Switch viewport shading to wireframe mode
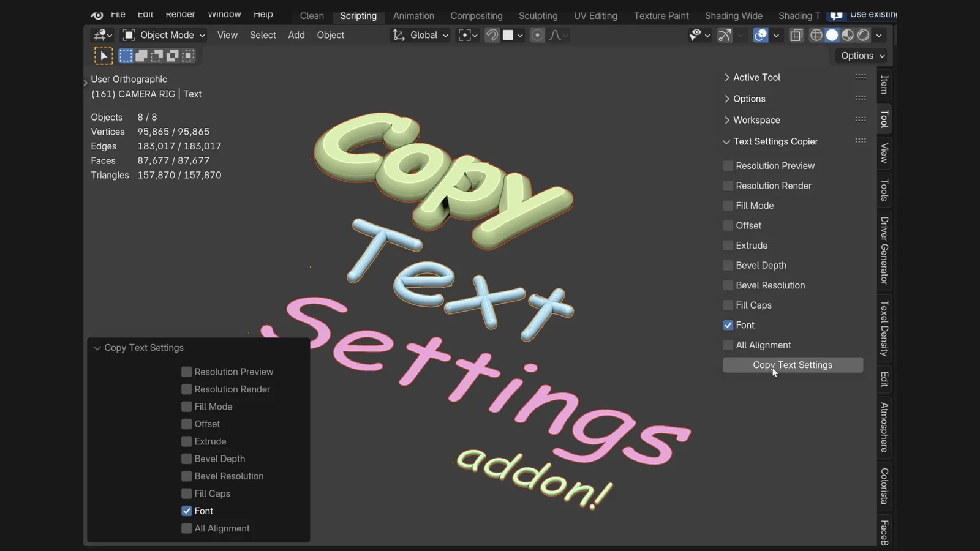The width and height of the screenshot is (980, 551). (816, 35)
